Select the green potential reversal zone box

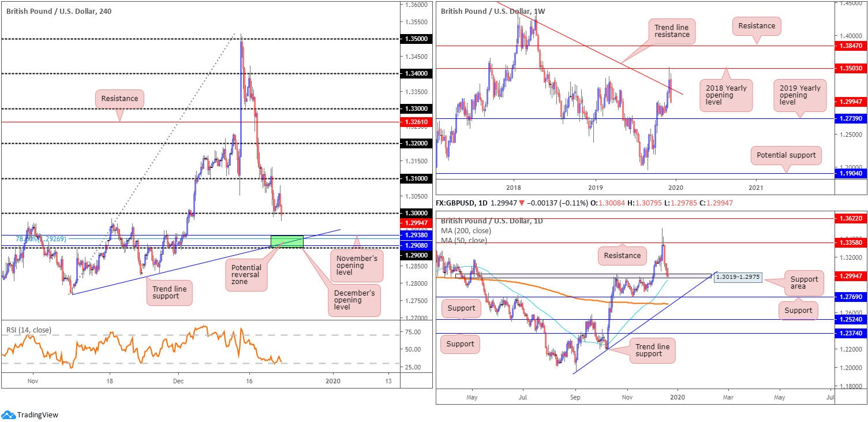pos(287,241)
